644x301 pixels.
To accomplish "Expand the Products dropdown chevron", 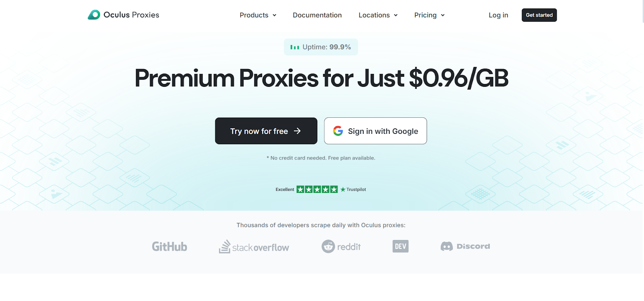I will 275,15.
